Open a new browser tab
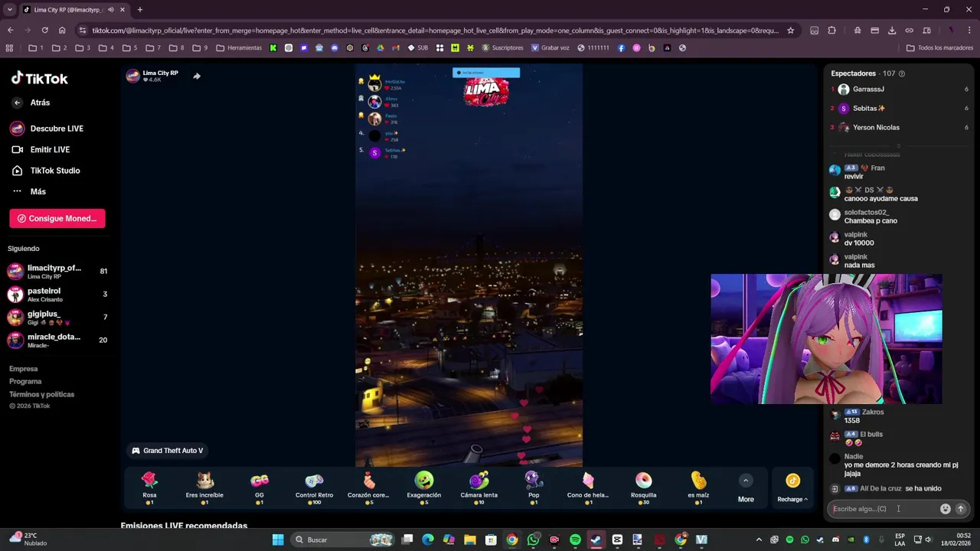The image size is (980, 551). click(x=139, y=10)
